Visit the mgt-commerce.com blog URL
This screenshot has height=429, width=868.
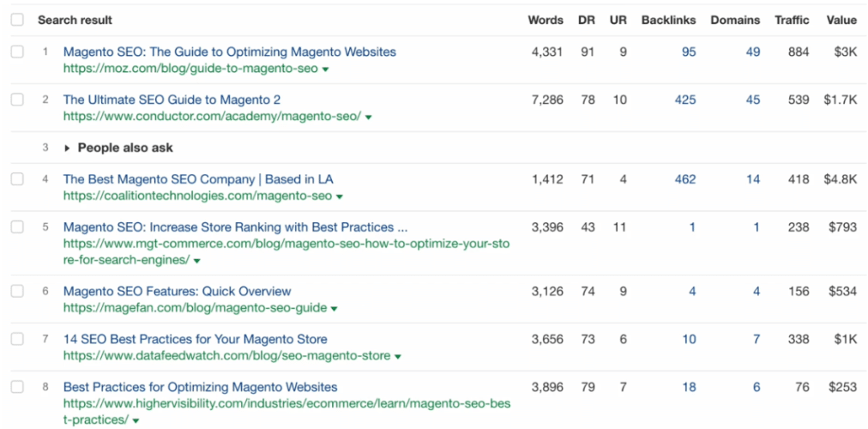click(x=286, y=252)
